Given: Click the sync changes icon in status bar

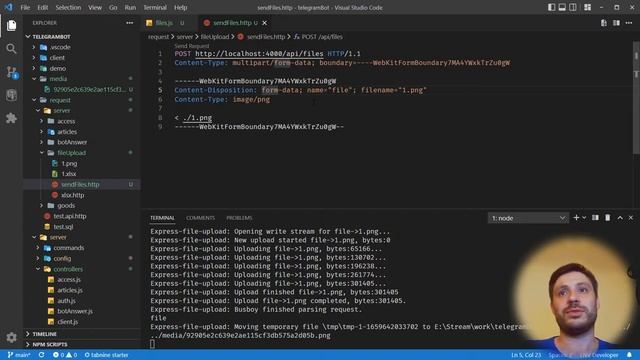Looking at the screenshot, I should (x=42, y=355).
